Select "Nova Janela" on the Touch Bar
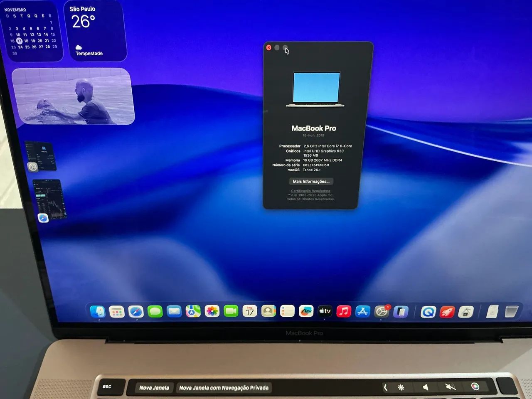Viewport: 532px width, 399px height. 154,387
